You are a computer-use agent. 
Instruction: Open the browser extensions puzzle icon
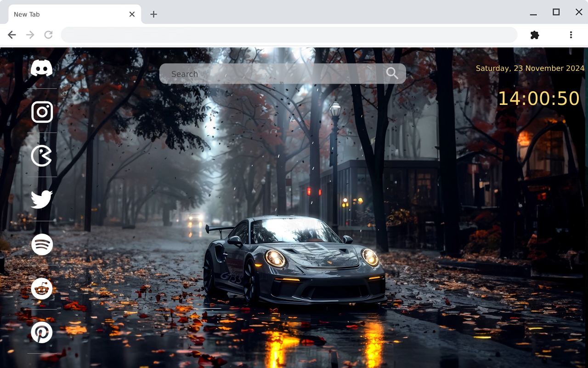tap(534, 34)
